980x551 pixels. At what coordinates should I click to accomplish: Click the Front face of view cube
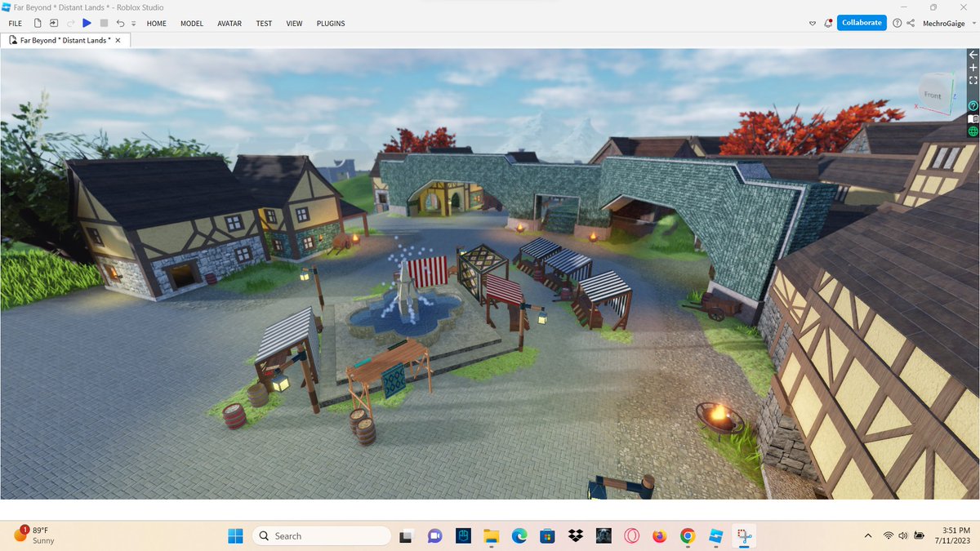[x=933, y=95]
